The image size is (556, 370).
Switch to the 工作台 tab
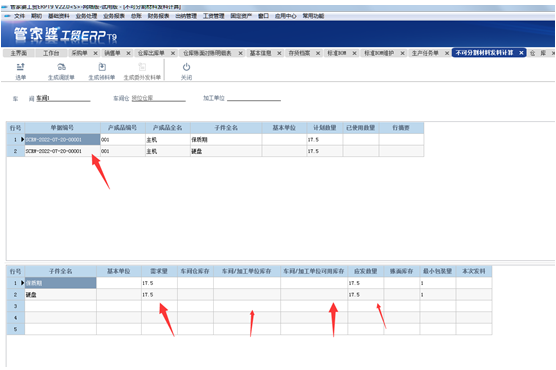[51, 53]
